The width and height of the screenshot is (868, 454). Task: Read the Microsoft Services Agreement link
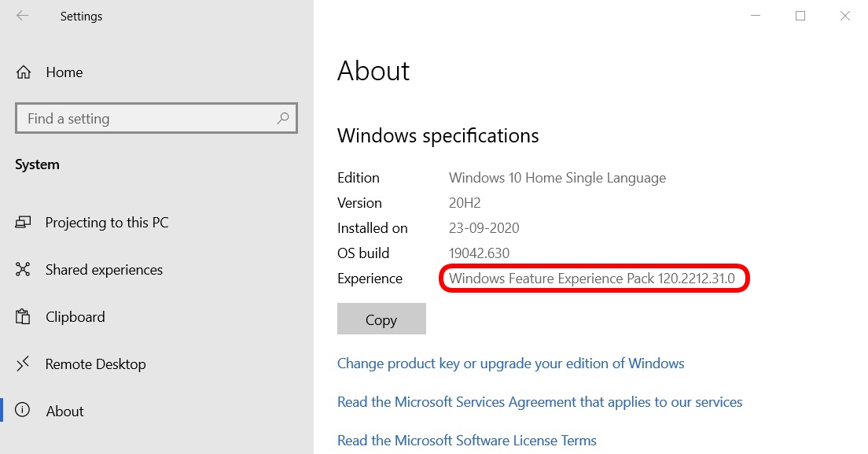[539, 402]
